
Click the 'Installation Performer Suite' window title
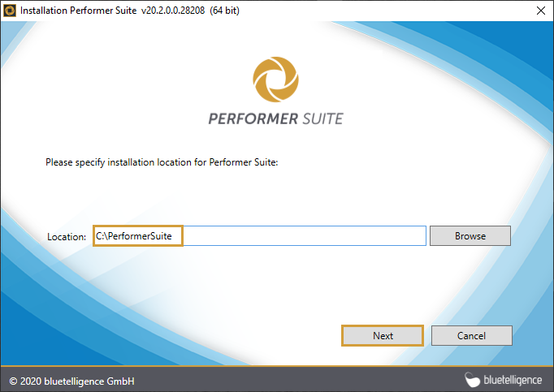(79, 11)
